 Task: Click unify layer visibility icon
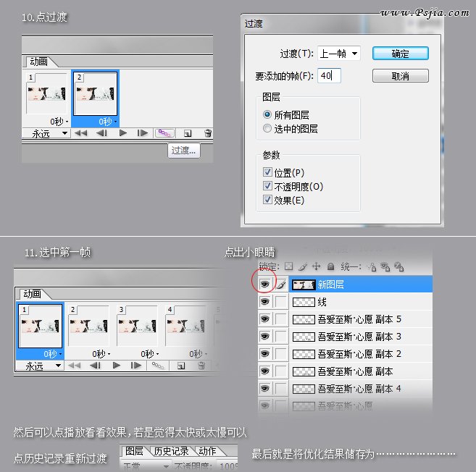click(x=385, y=267)
